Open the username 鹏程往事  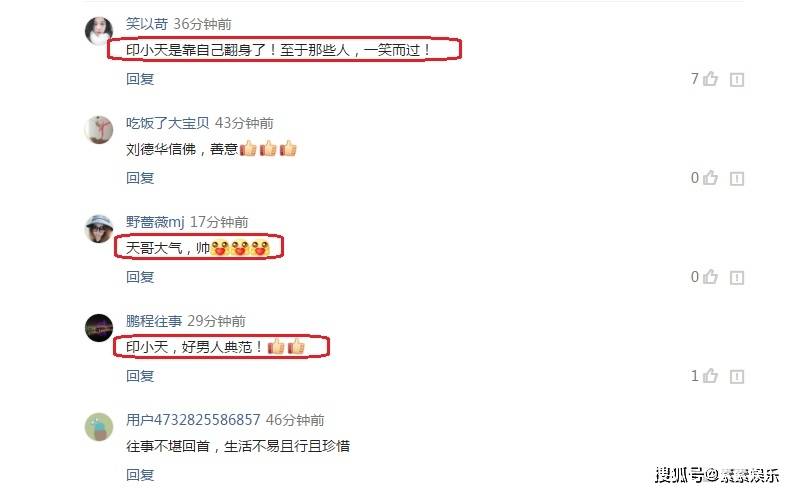(154, 321)
